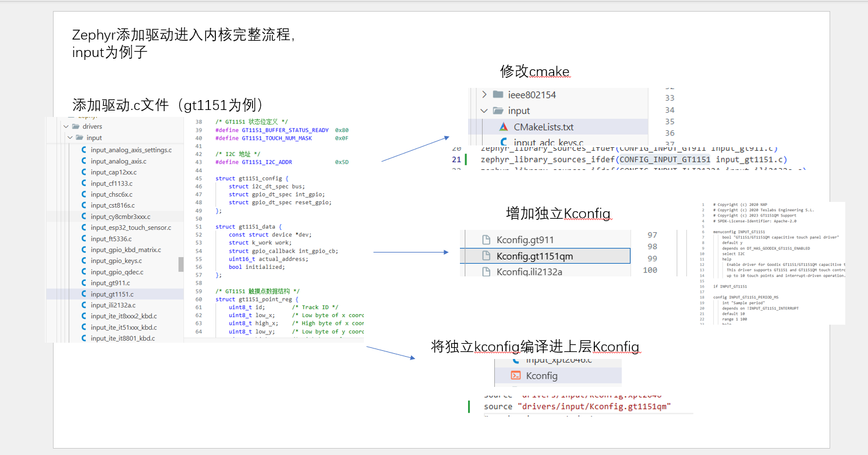Click the C icon beside input_gpio_keys.c
868x455 pixels.
point(85,261)
